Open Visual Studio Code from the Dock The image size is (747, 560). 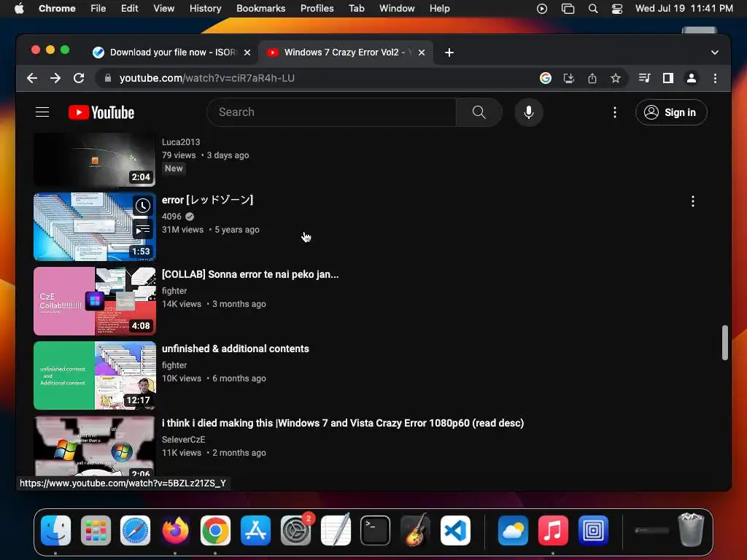[x=455, y=531]
